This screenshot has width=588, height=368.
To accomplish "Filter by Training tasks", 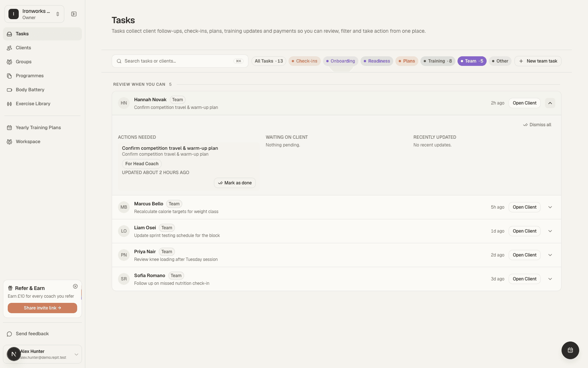I will point(438,61).
